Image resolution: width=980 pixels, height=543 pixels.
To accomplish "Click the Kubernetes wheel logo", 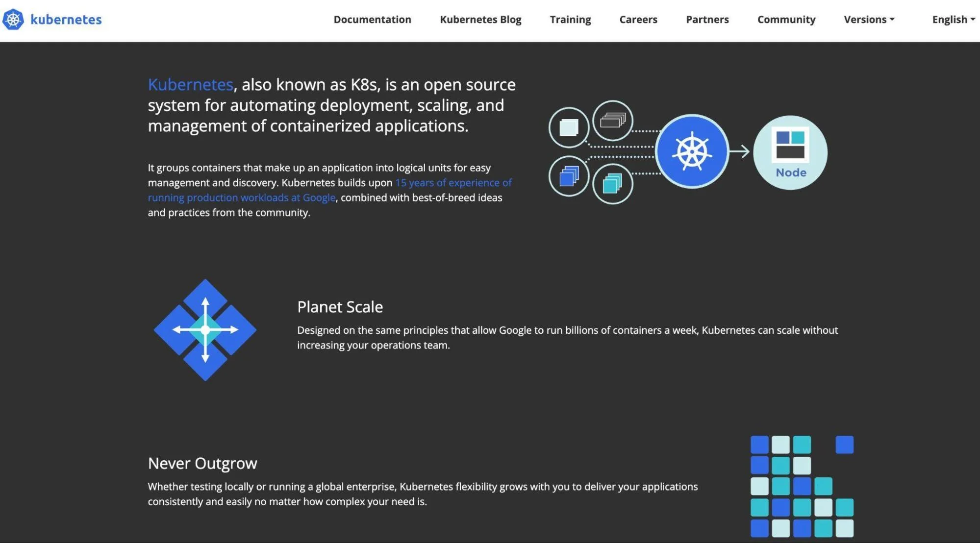I will [x=15, y=19].
